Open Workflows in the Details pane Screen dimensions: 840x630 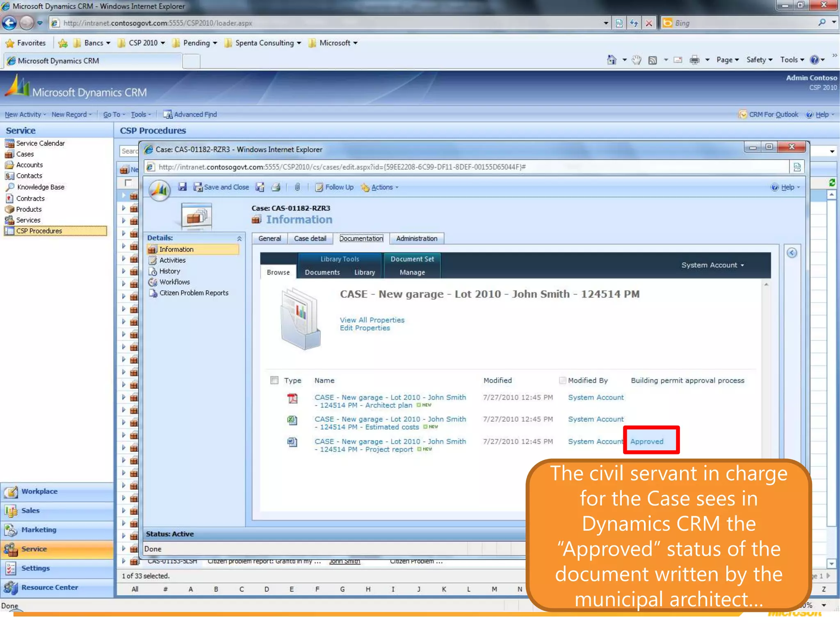(x=174, y=282)
